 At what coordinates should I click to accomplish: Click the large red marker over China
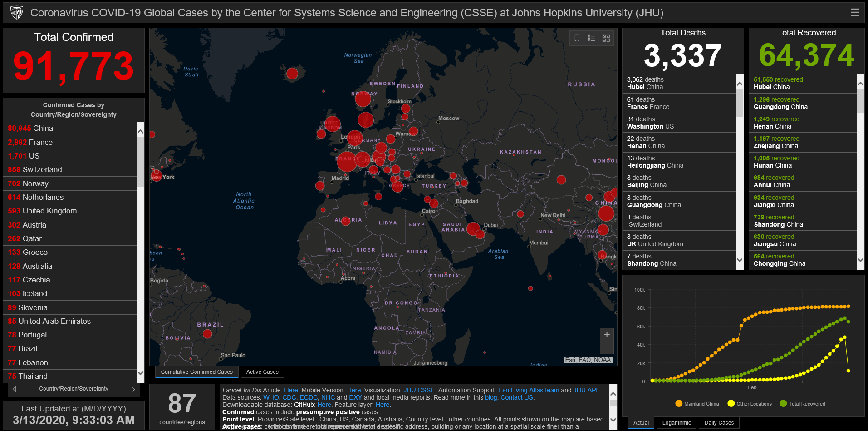(606, 213)
